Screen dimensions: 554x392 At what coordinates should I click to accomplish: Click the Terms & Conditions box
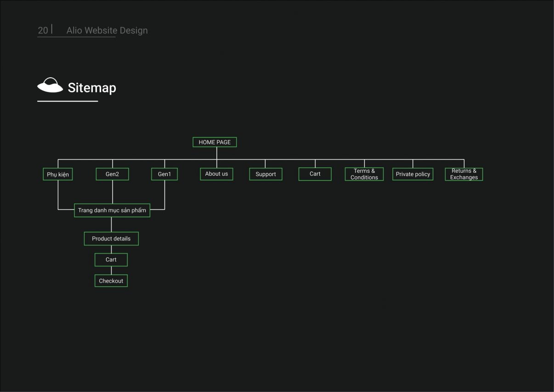[364, 174]
